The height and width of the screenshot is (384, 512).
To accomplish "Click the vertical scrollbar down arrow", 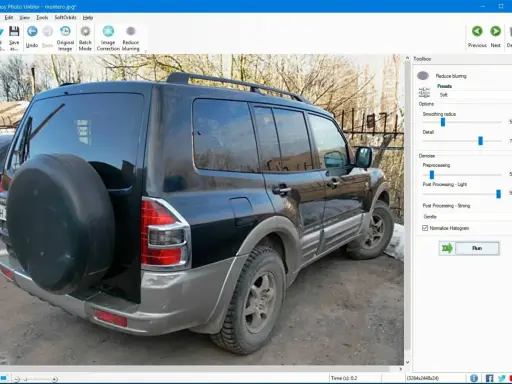I will coord(407,362).
